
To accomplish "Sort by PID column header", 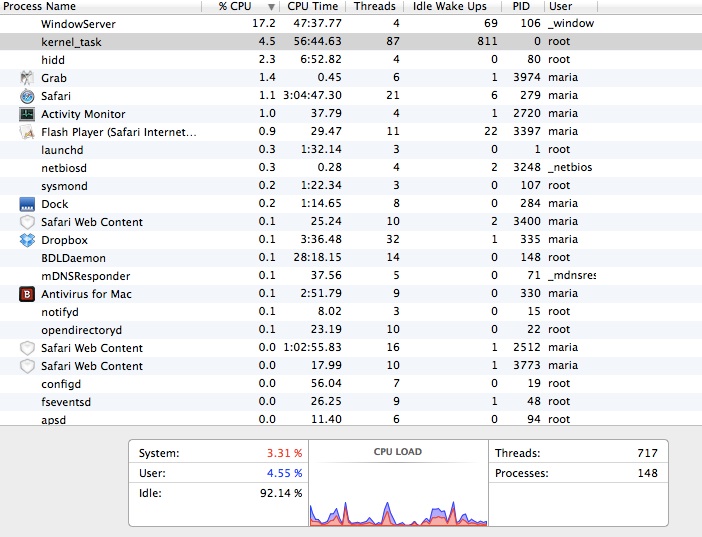I will (521, 6).
